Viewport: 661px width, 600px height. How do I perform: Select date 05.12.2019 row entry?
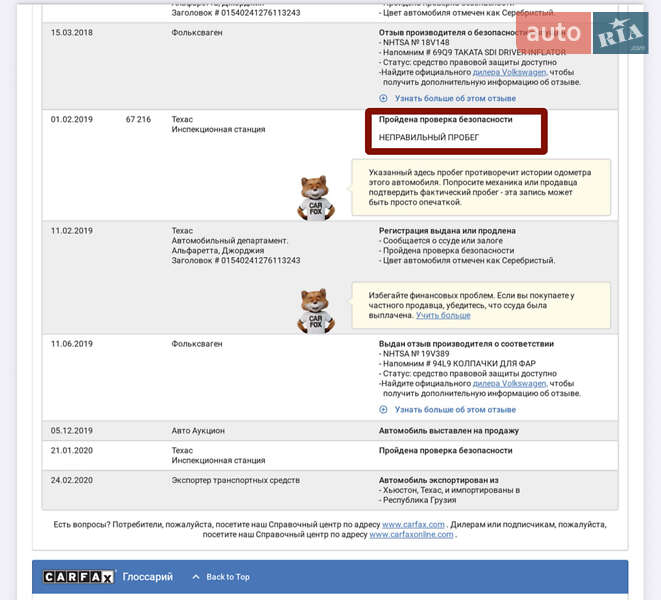click(72, 430)
